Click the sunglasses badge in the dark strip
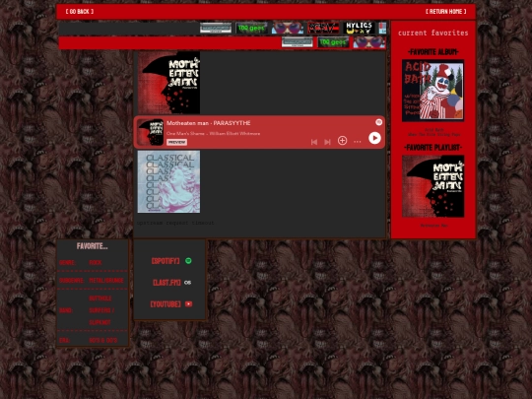Viewport: 532px width, 399px height. [x=288, y=29]
